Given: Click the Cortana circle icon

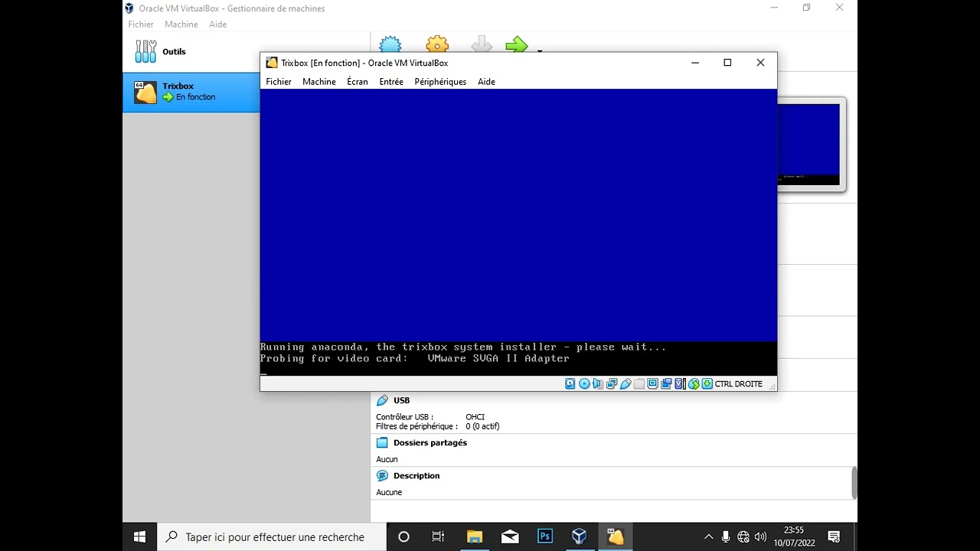Looking at the screenshot, I should pos(403,536).
